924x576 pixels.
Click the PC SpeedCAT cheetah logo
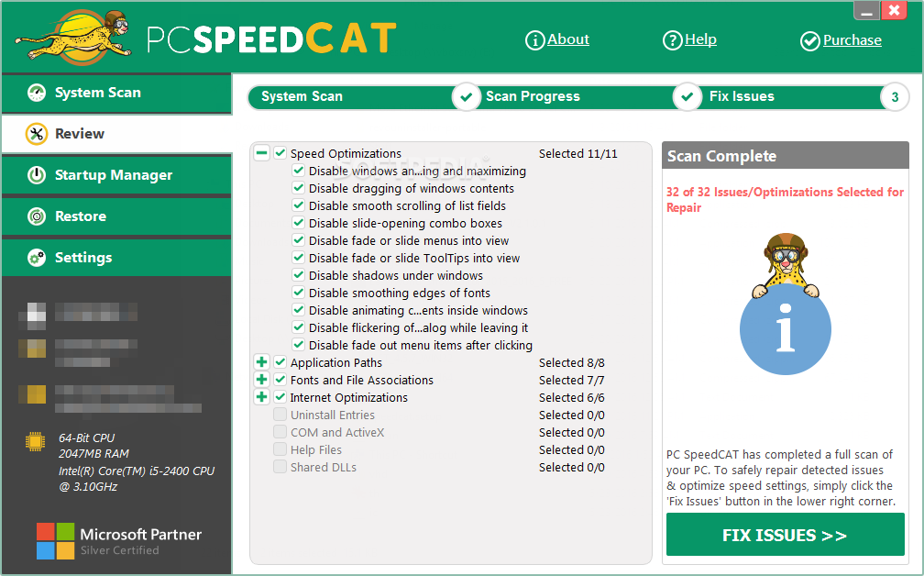click(x=73, y=39)
